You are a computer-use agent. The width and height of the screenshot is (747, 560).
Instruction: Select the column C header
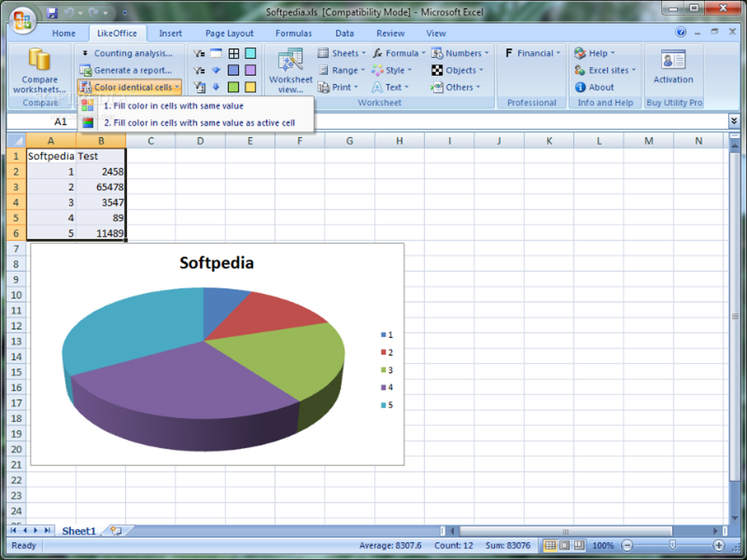click(x=150, y=141)
